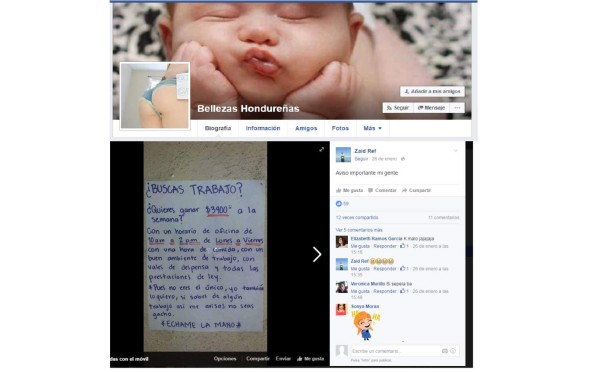Click the 26 de enero post date
600x372 pixels.
click(x=384, y=159)
